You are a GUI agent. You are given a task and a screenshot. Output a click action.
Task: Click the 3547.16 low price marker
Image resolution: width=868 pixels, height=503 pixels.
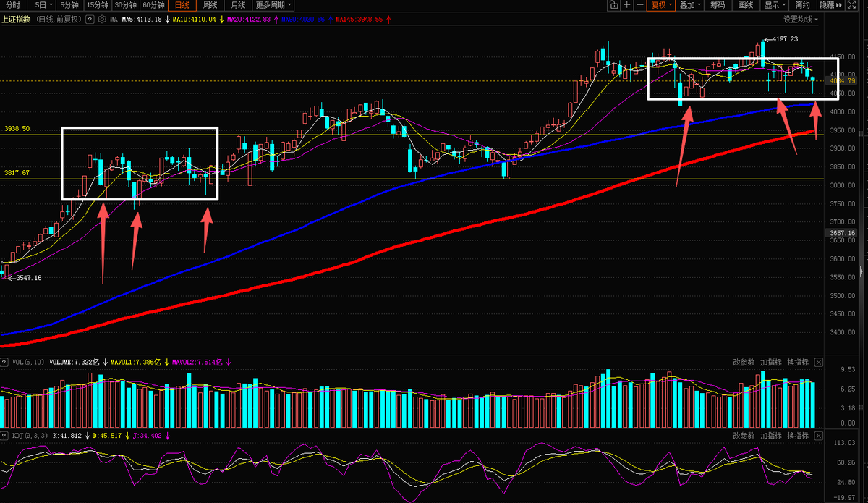(27, 278)
